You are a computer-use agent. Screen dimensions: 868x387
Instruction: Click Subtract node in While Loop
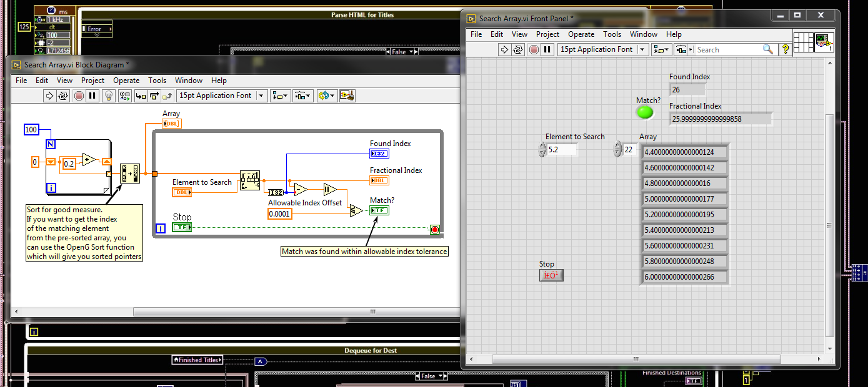click(301, 189)
